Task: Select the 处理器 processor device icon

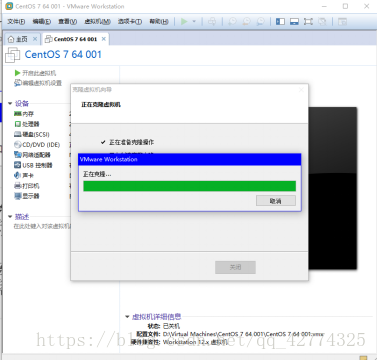Action: [x=18, y=124]
